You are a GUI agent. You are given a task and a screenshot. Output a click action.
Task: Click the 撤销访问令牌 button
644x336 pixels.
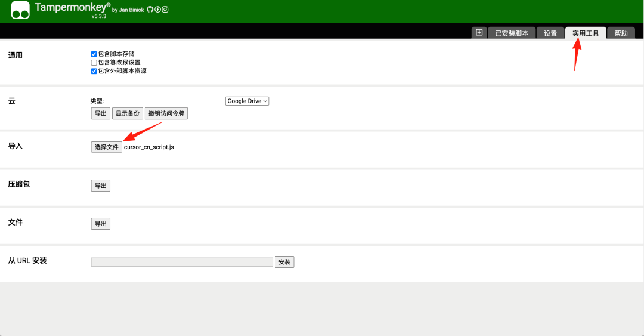coord(166,113)
